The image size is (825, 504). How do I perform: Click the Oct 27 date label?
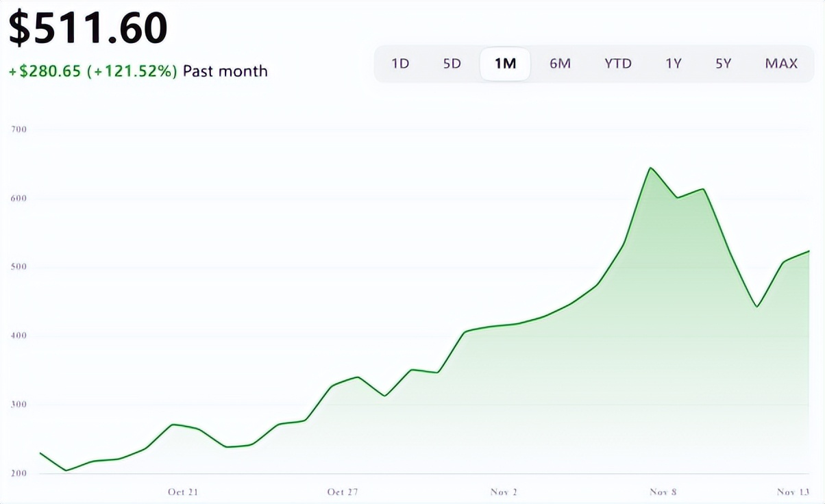(x=343, y=492)
